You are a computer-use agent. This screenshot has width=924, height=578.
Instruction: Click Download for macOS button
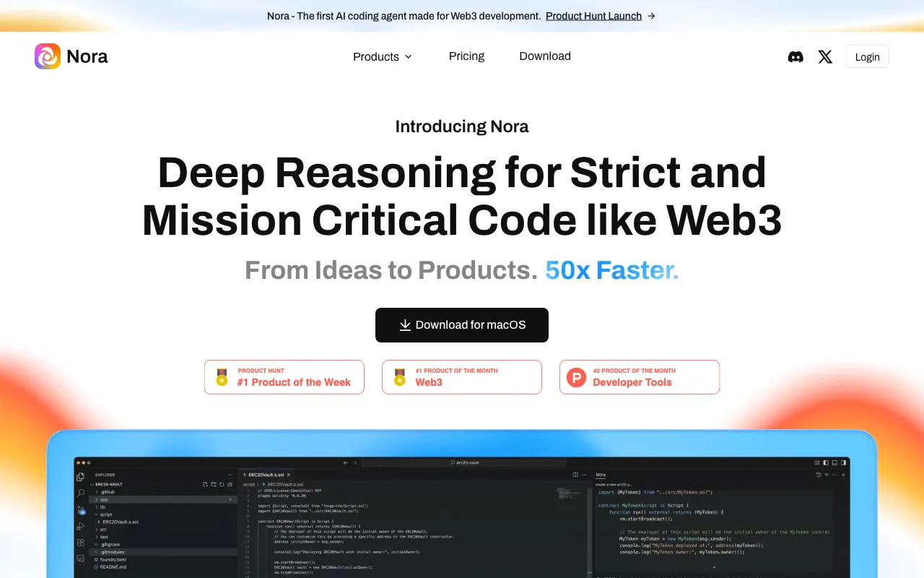462,325
